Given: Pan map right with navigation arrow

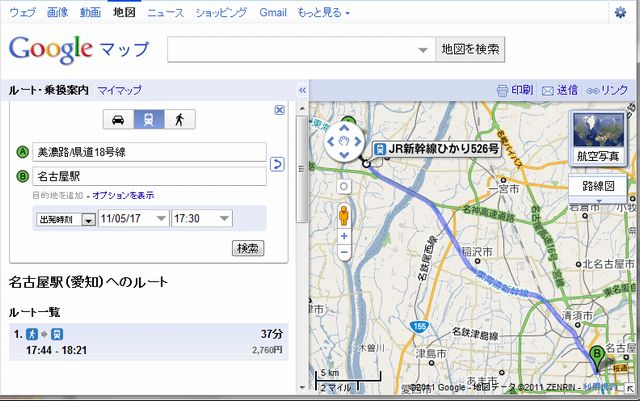Looking at the screenshot, I should (x=358, y=142).
